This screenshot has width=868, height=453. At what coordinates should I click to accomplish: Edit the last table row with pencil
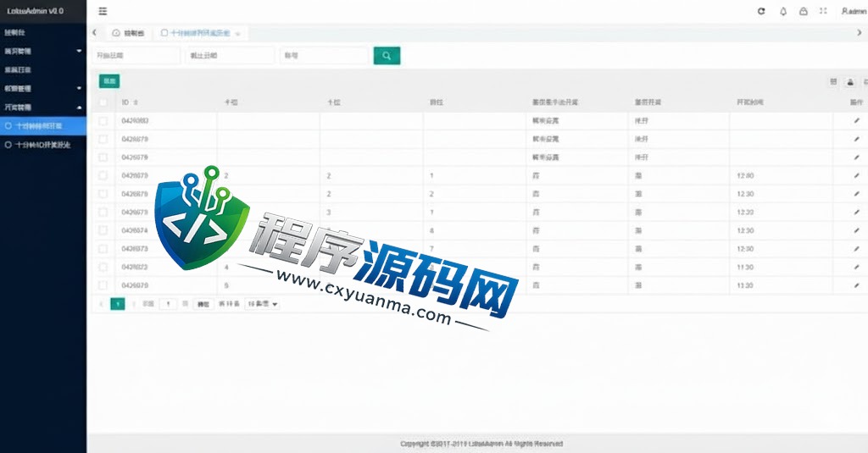coord(856,285)
